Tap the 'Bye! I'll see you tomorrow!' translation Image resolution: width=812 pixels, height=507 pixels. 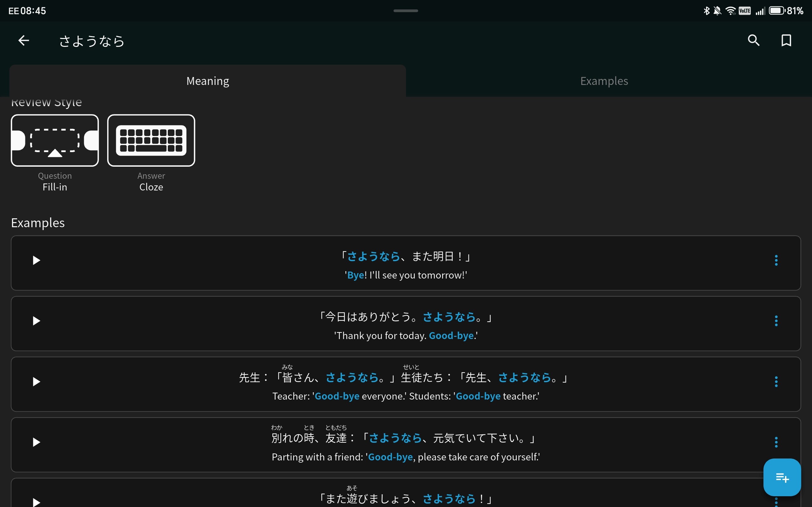406,275
